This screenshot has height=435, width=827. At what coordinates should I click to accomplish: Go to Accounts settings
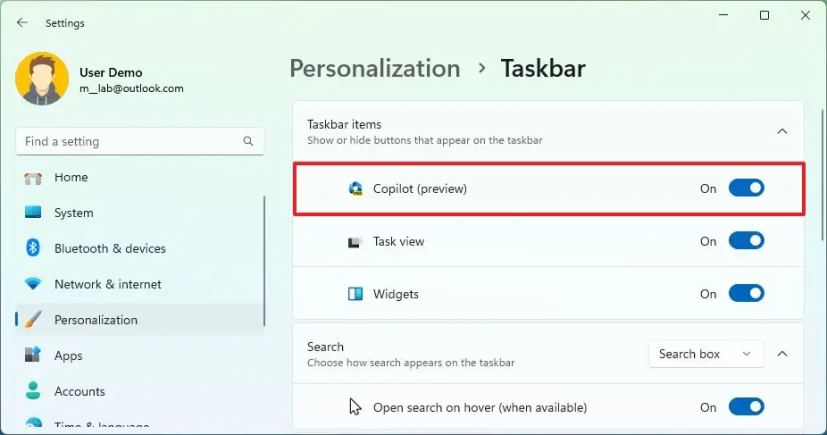pyautogui.click(x=140, y=391)
